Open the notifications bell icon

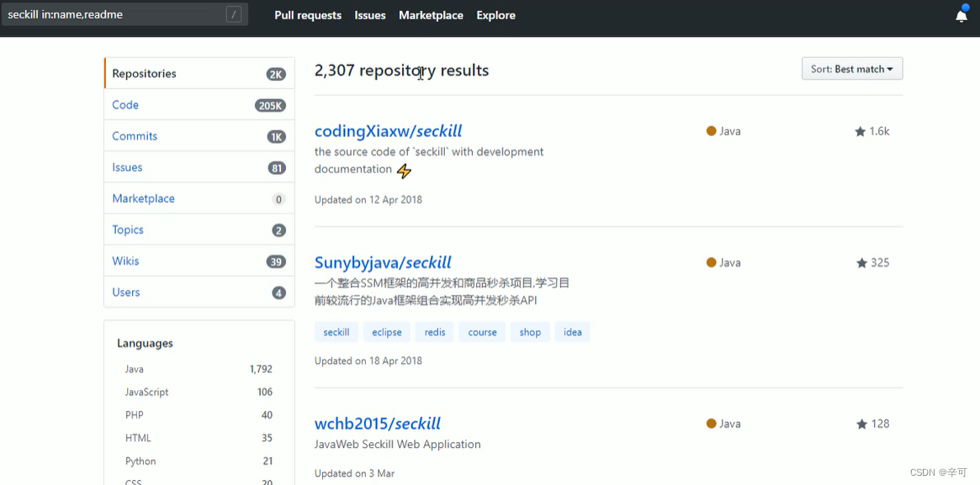961,16
